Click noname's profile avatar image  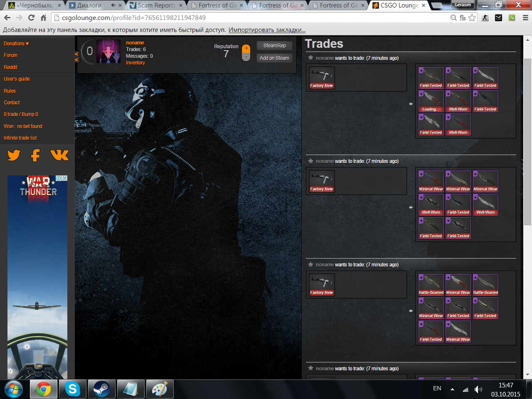[x=108, y=52]
